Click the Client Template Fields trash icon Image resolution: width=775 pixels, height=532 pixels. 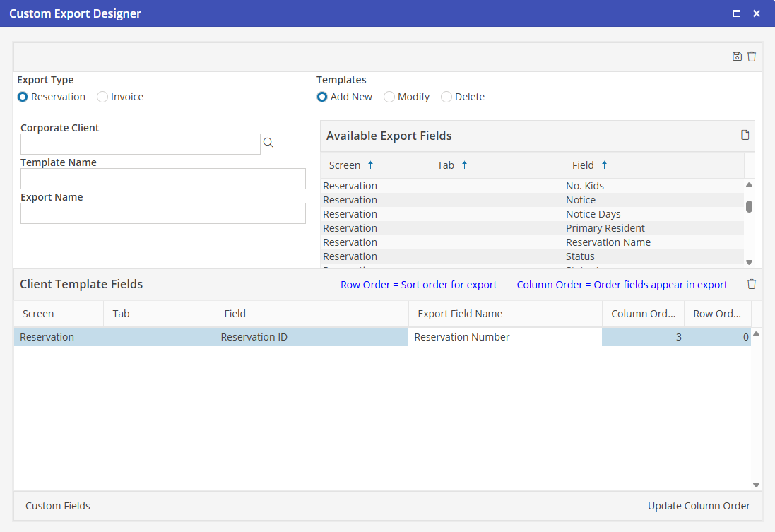[752, 284]
